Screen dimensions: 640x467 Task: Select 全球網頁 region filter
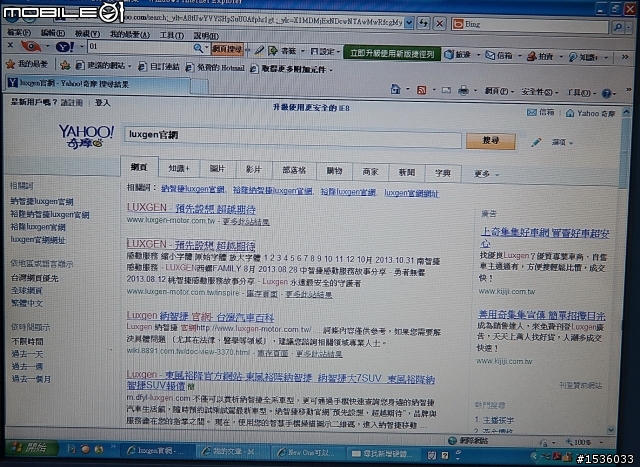tap(27, 291)
